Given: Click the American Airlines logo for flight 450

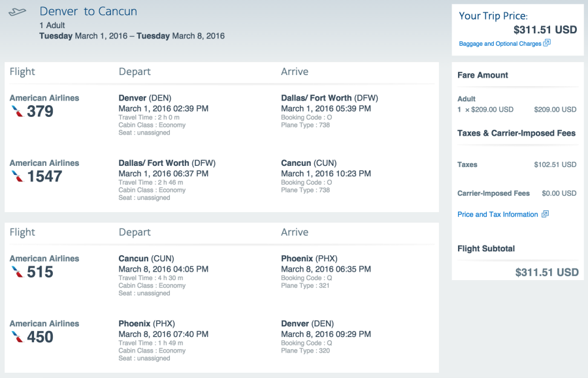Looking at the screenshot, I should [x=18, y=338].
